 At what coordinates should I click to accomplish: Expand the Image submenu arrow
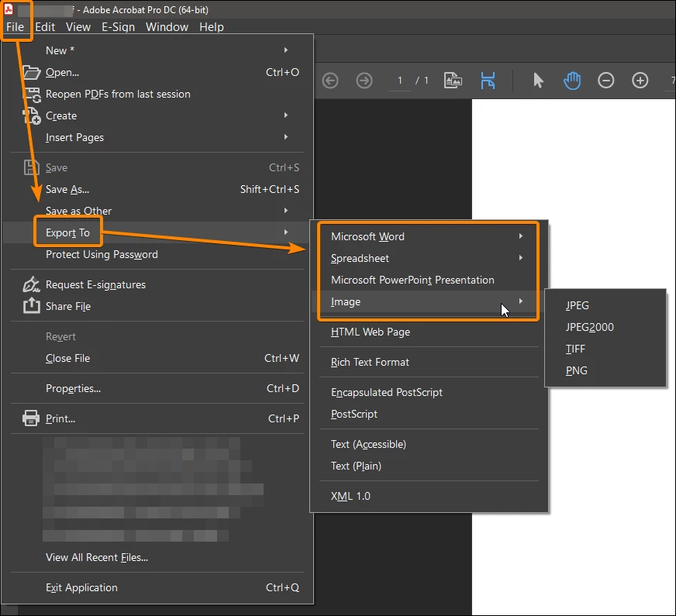(x=521, y=301)
